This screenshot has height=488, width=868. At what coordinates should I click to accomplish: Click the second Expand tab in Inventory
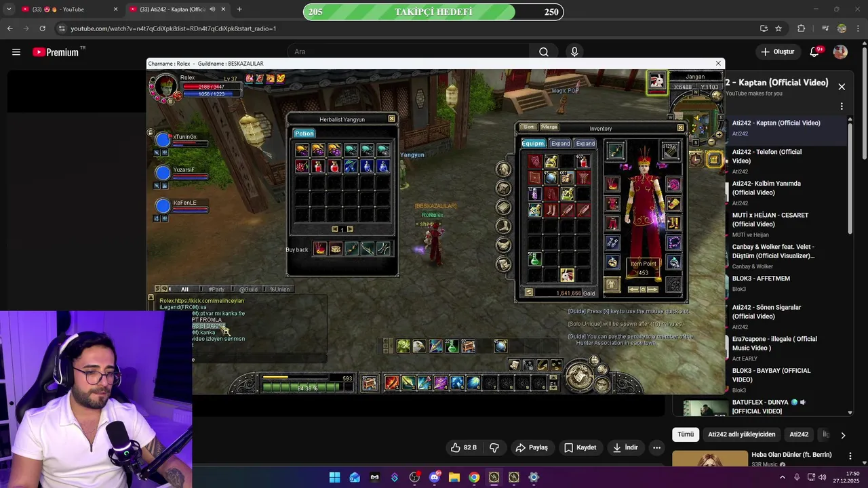[585, 143]
